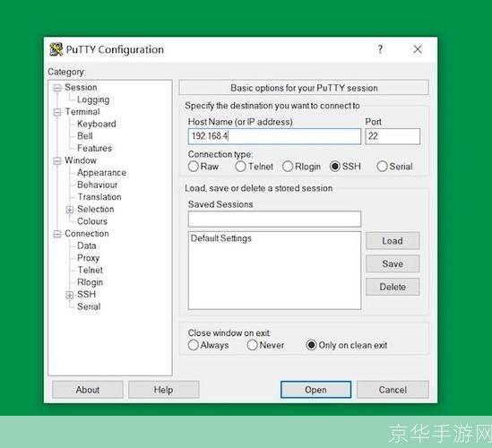The width and height of the screenshot is (492, 448).
Task: Click the Port number field
Action: [393, 136]
